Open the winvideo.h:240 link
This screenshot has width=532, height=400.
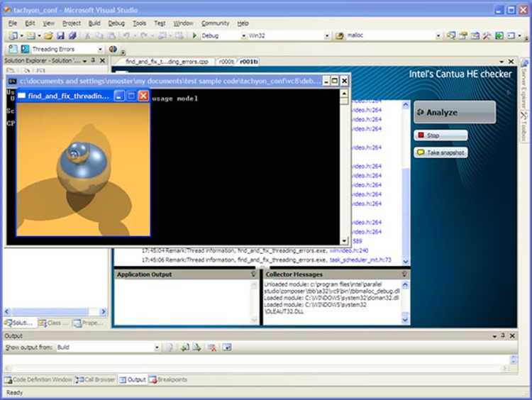pyautogui.click(x=349, y=250)
